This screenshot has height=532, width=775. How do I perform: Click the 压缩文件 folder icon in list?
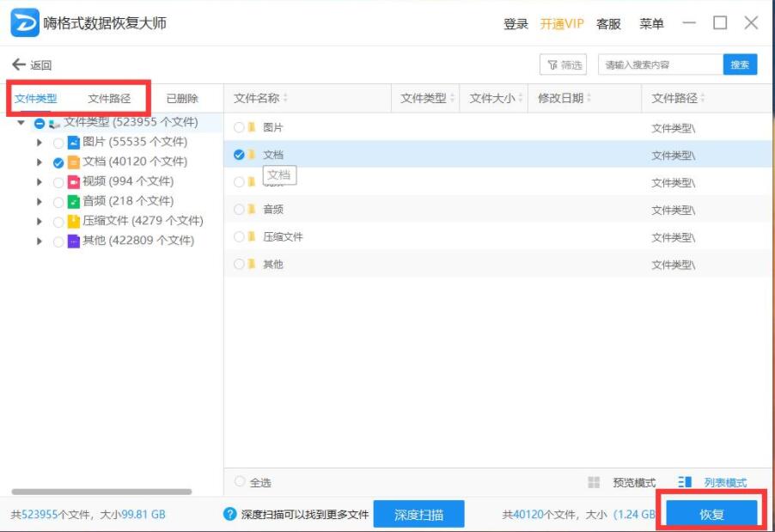252,237
